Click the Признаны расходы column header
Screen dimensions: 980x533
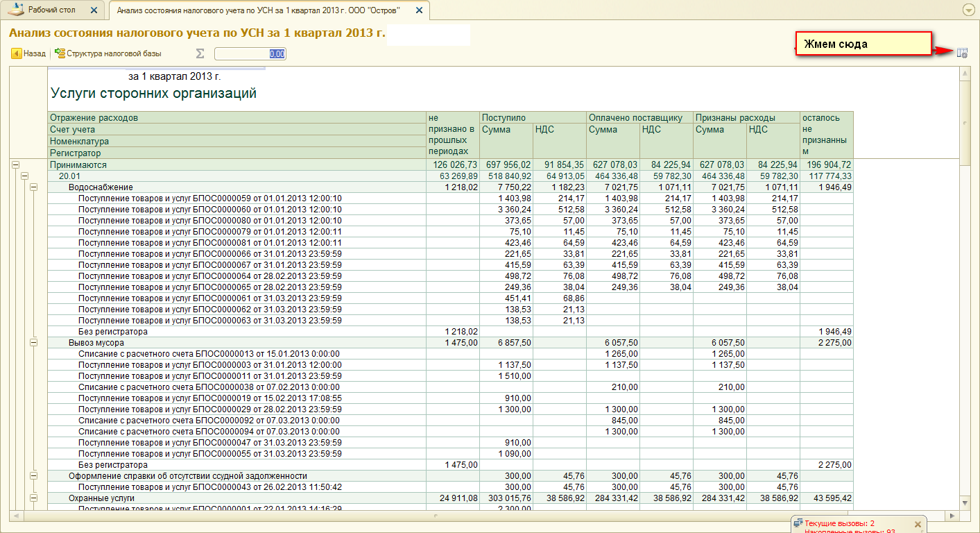[x=747, y=118]
